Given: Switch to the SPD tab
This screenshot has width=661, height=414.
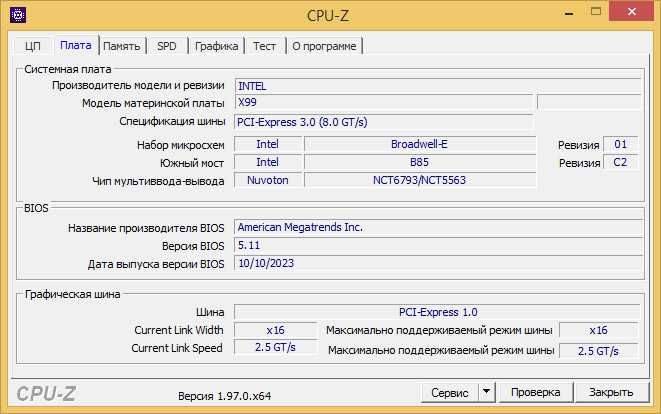Looking at the screenshot, I should 167,46.
